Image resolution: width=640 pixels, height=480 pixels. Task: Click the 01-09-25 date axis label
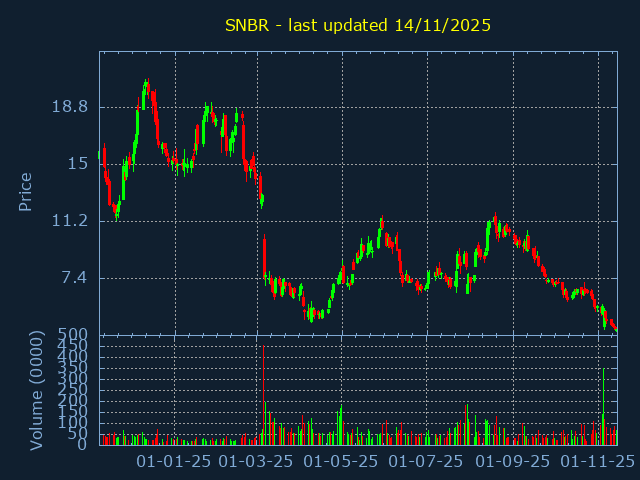tap(513, 461)
